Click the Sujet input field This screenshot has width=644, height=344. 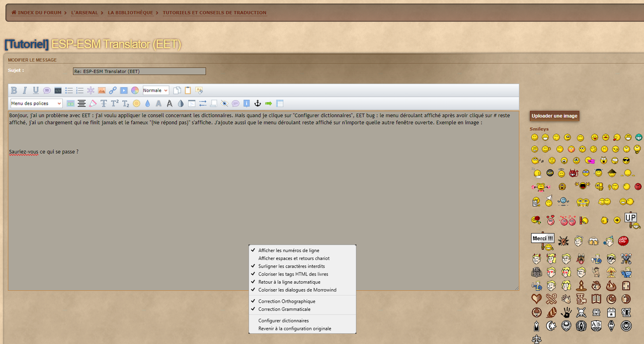[139, 71]
